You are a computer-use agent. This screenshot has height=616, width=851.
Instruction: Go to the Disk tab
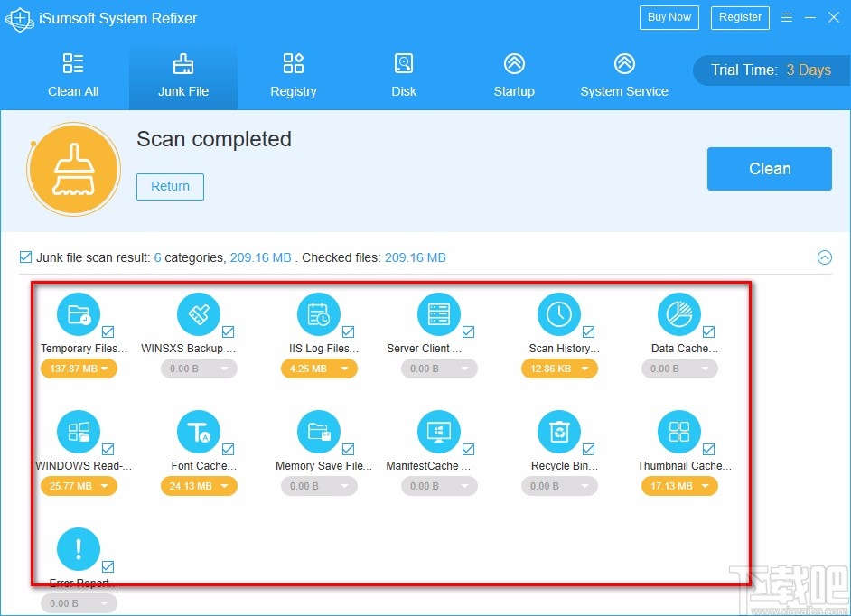coord(404,76)
